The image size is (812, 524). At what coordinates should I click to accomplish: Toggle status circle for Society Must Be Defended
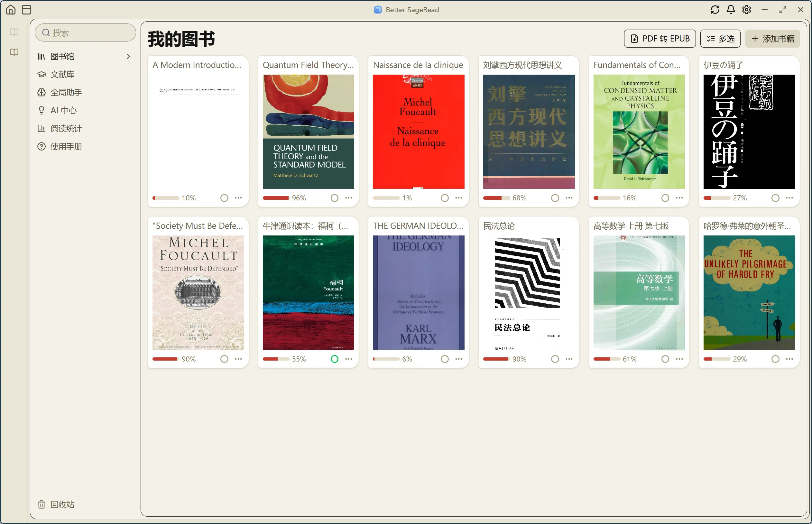pyautogui.click(x=224, y=359)
